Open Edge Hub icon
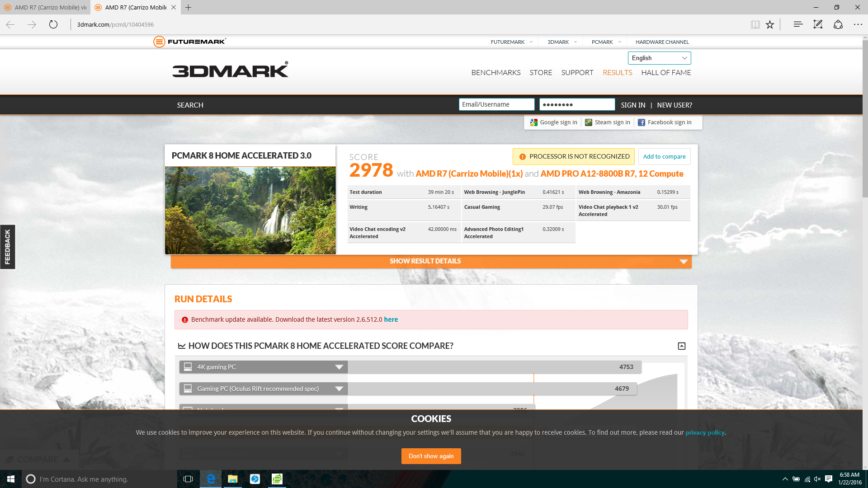This screenshot has height=488, width=868. tap(798, 24)
